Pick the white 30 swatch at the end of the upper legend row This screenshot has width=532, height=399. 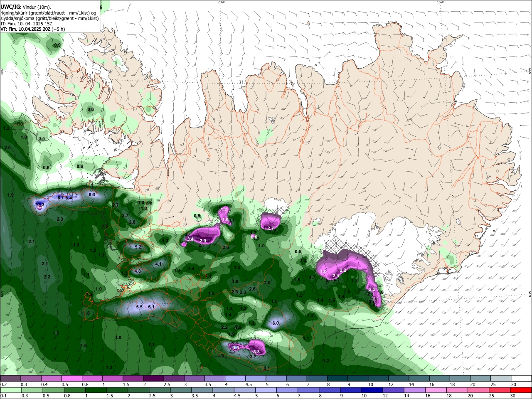[x=522, y=379]
